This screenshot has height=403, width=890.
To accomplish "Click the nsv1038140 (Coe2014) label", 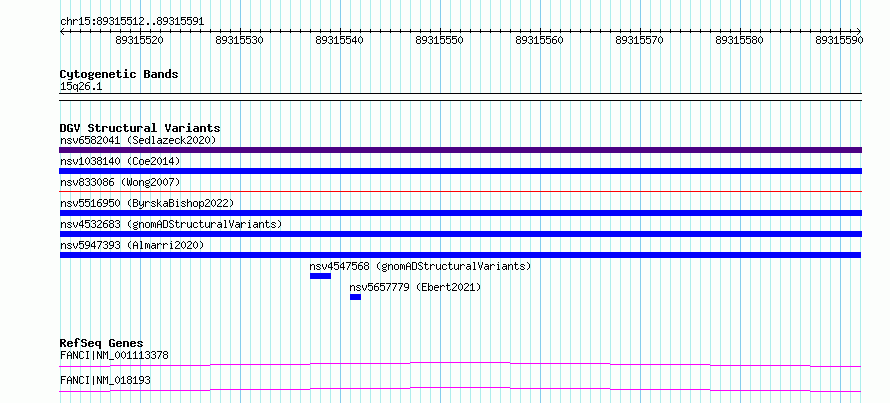I will pyautogui.click(x=120, y=161).
